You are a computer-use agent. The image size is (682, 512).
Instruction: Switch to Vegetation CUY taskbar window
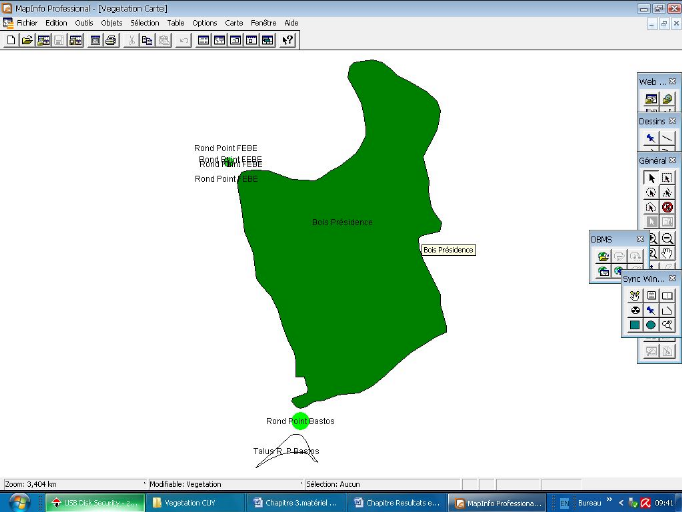pyautogui.click(x=192, y=503)
